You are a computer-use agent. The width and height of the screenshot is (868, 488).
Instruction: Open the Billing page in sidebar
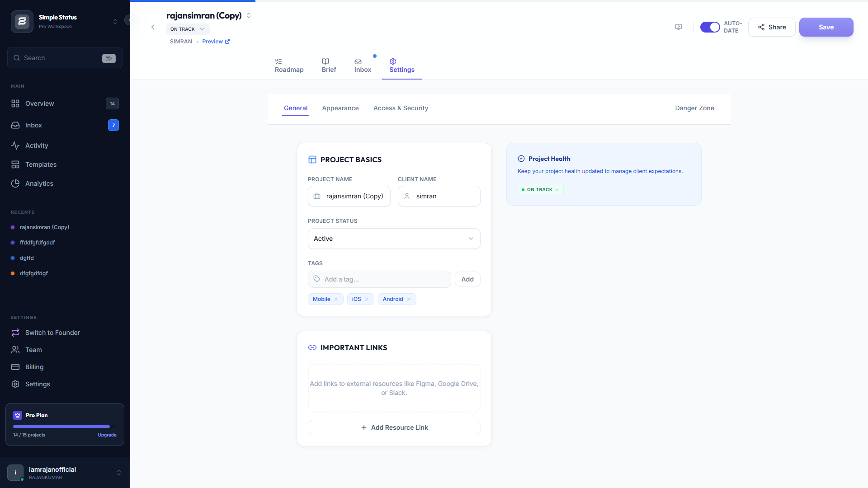click(34, 367)
